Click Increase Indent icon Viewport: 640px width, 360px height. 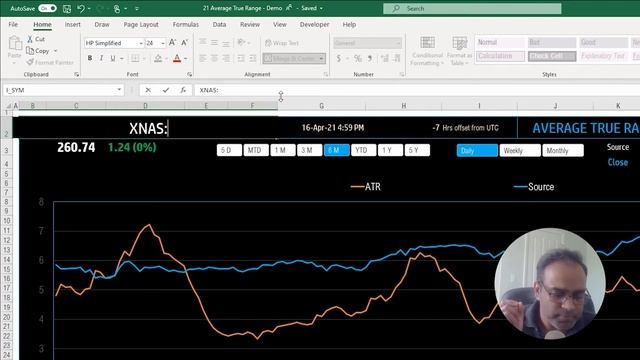pyautogui.click(x=252, y=58)
